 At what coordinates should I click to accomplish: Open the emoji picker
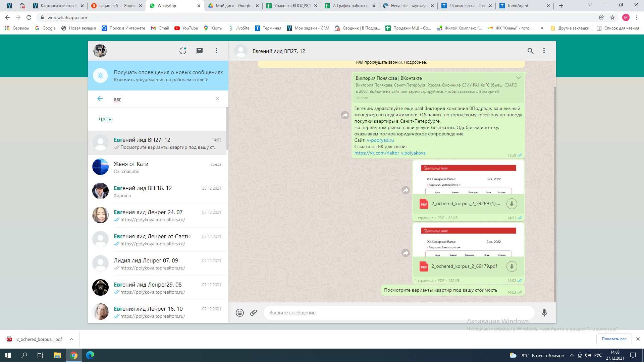pos(239,313)
